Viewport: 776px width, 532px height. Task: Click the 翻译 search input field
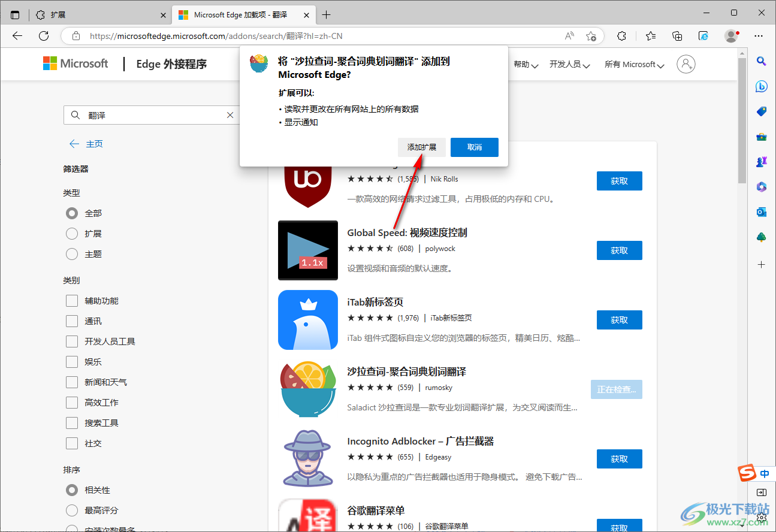(152, 115)
